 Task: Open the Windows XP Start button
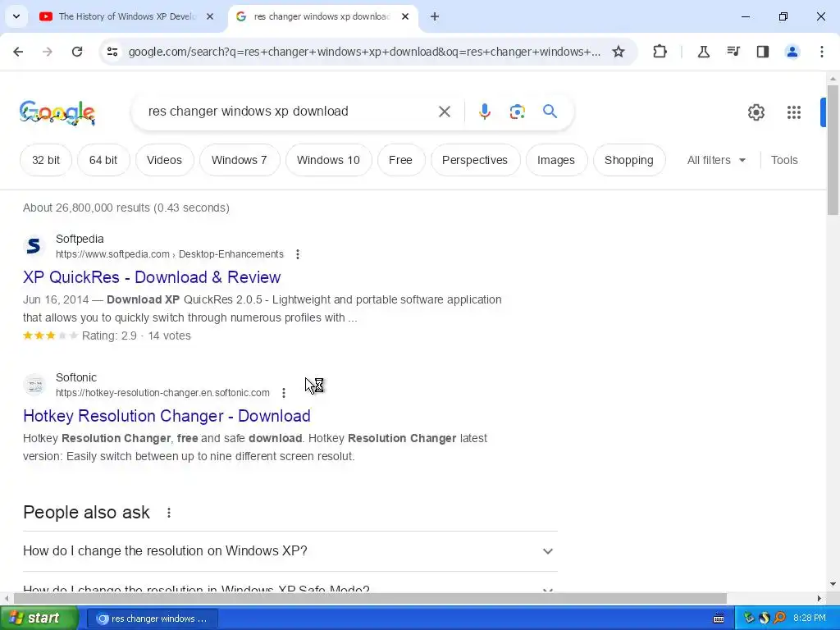(x=39, y=619)
